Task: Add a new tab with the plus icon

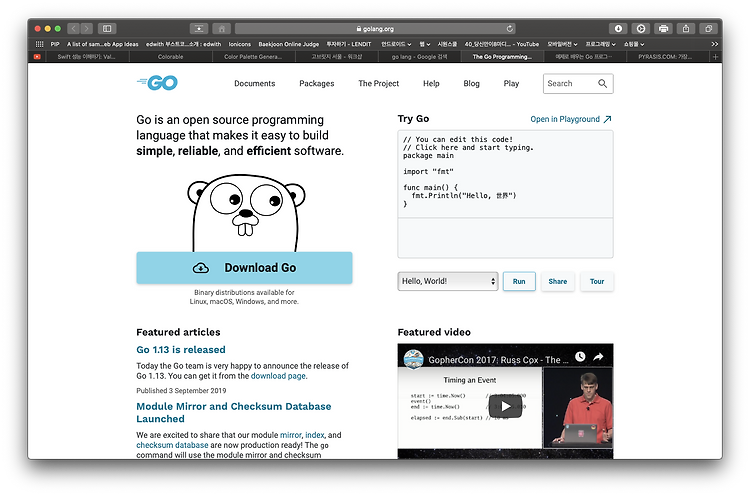Action: click(x=716, y=57)
